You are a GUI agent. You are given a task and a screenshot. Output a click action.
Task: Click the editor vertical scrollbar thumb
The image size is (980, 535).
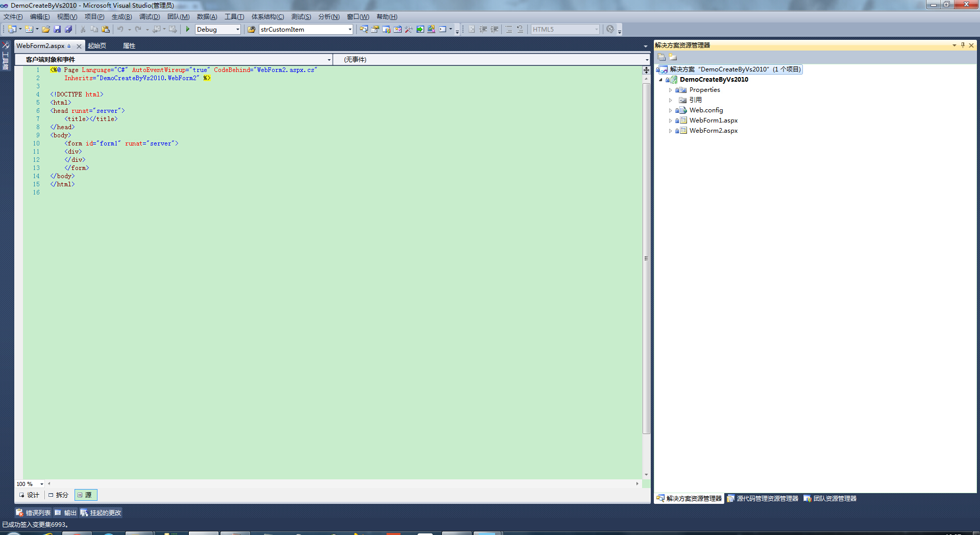646,258
